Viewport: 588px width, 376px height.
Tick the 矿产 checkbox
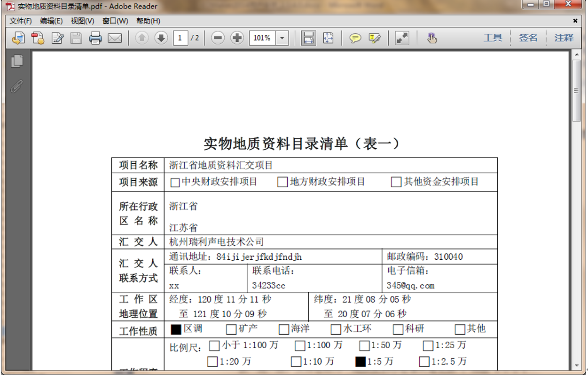[231, 329]
